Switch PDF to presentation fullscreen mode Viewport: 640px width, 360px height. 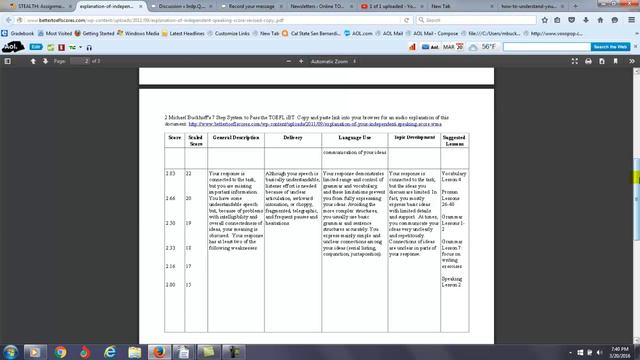(575, 61)
